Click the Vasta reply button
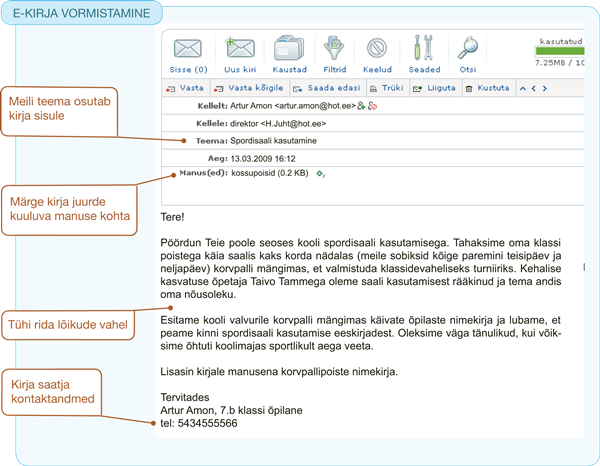 click(185, 88)
